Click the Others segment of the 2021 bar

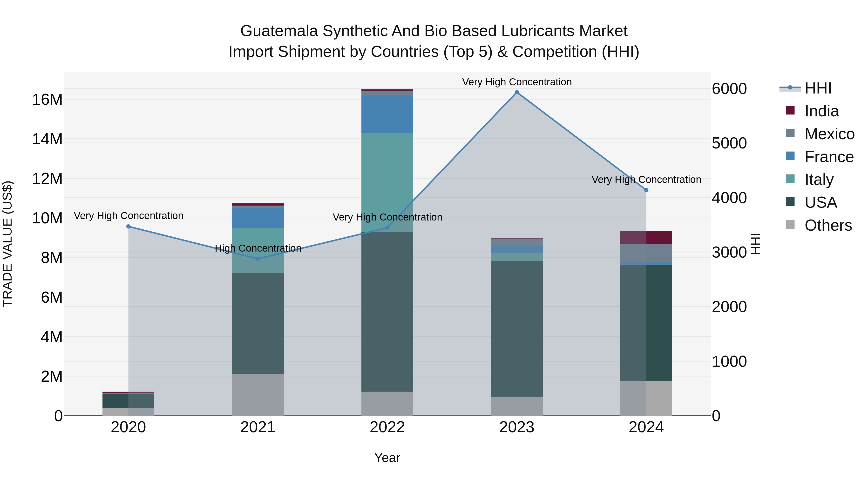click(x=258, y=395)
